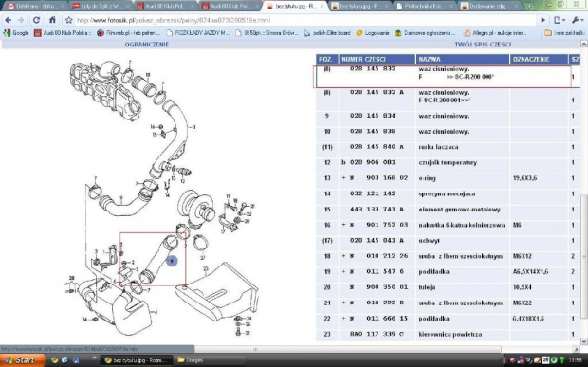Image resolution: width=588 pixels, height=367 pixels.
Task: Open the new tab plus button
Action: (x=529, y=6)
